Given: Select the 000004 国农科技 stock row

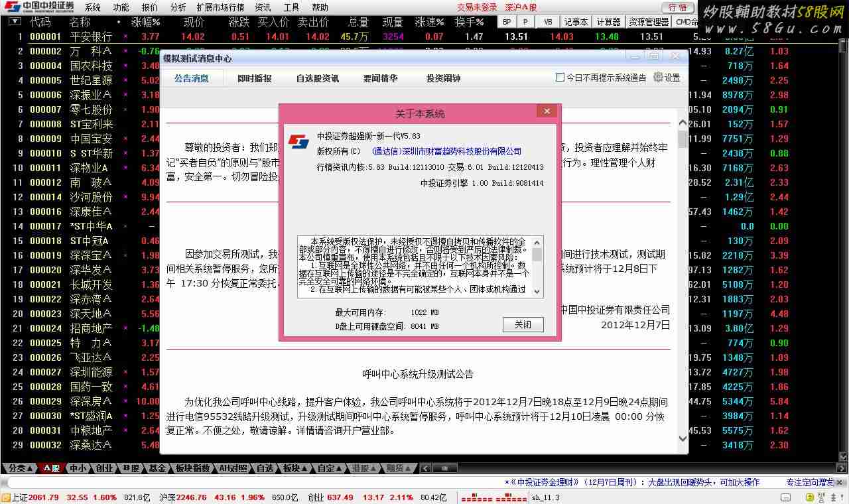Looking at the screenshot, I should click(x=80, y=66).
